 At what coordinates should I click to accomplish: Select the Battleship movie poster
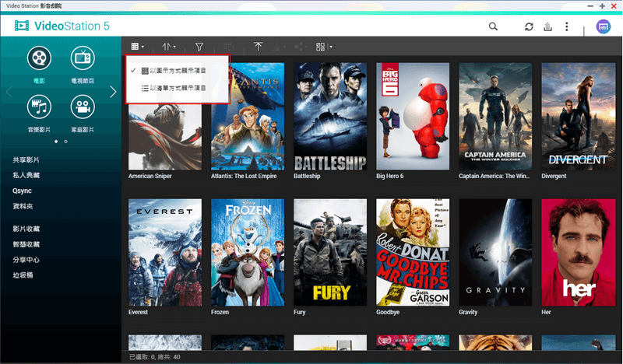coord(330,117)
